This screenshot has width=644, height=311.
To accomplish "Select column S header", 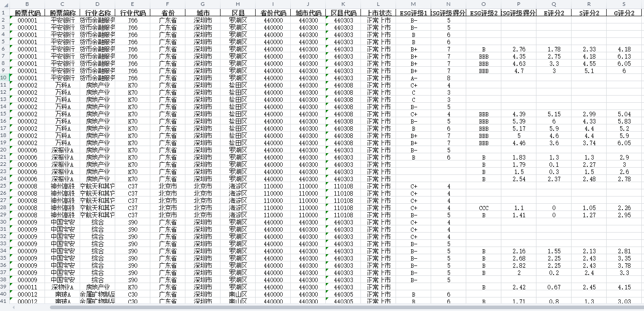I will 624,4.
